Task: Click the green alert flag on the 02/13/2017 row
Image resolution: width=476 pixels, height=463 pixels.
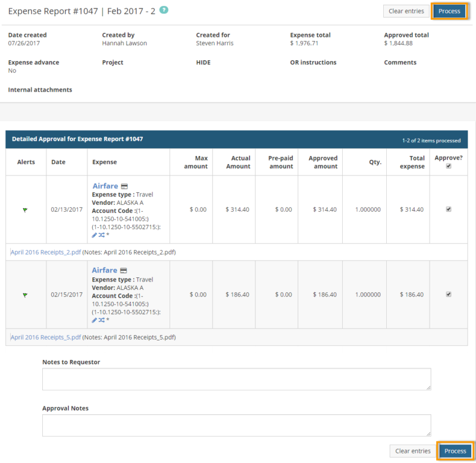Action: (25, 209)
